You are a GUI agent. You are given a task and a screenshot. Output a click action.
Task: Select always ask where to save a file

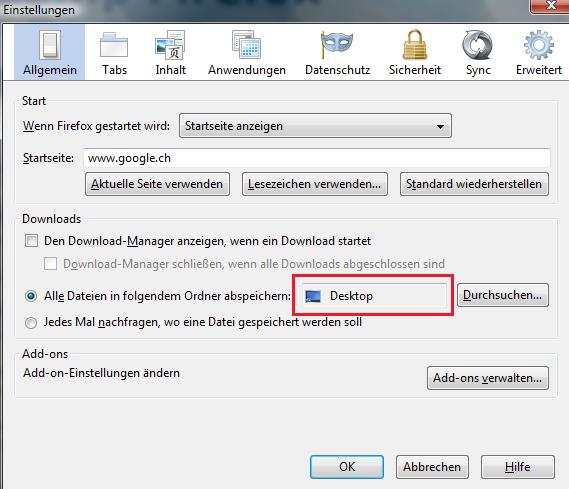pyautogui.click(x=31, y=322)
